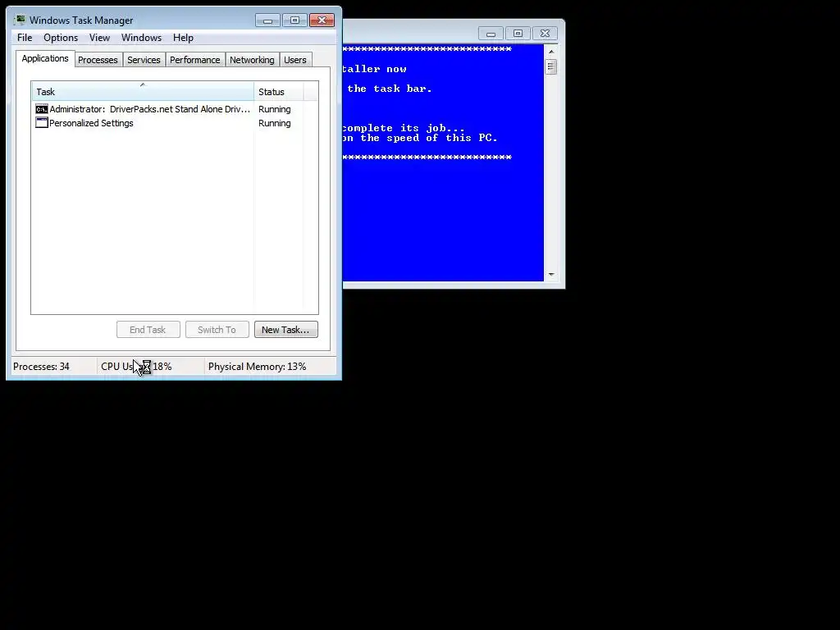Click the Task Manager title bar icon
The width and height of the screenshot is (840, 630).
[x=21, y=20]
